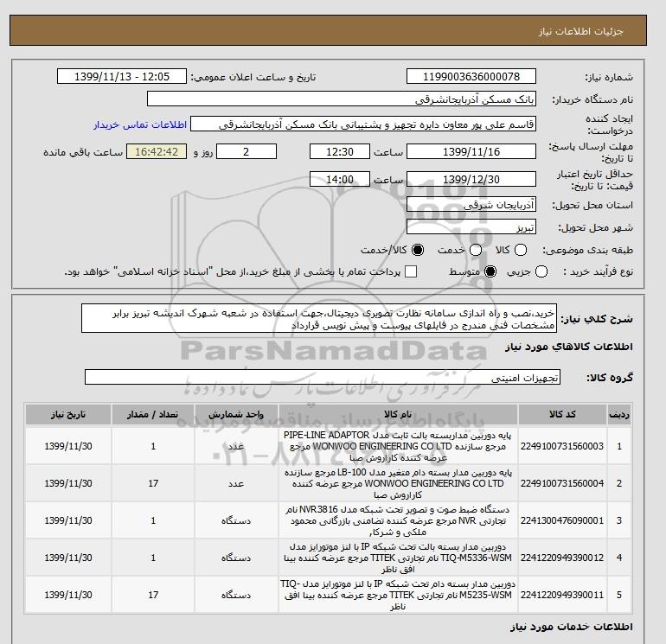Click the delivery city field تبریز
Viewport: 666px width, 644px height.
(x=471, y=227)
